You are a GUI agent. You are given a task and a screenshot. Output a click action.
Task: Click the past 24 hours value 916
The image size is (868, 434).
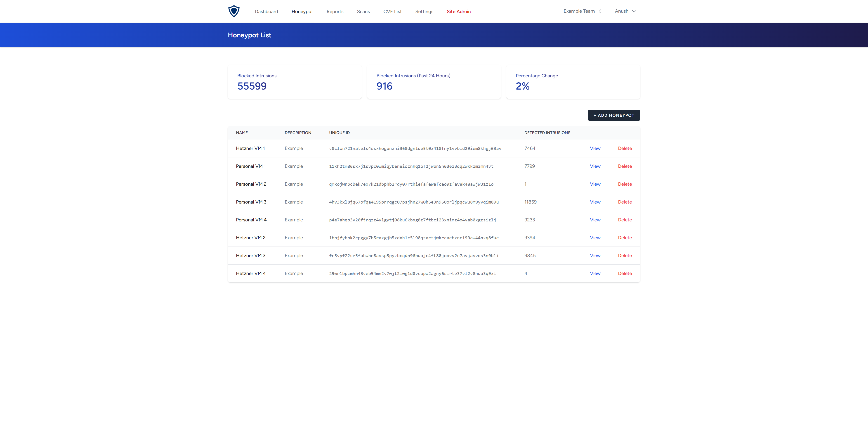(384, 86)
